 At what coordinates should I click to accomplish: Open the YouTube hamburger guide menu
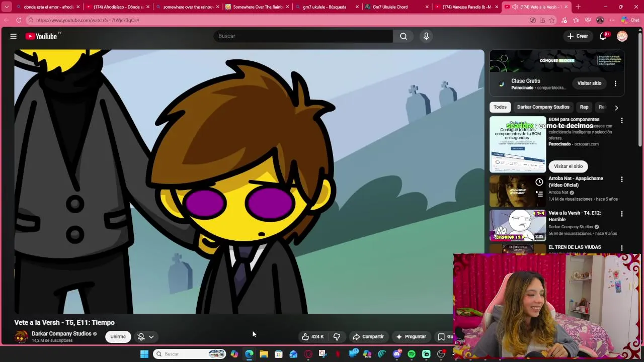click(14, 36)
